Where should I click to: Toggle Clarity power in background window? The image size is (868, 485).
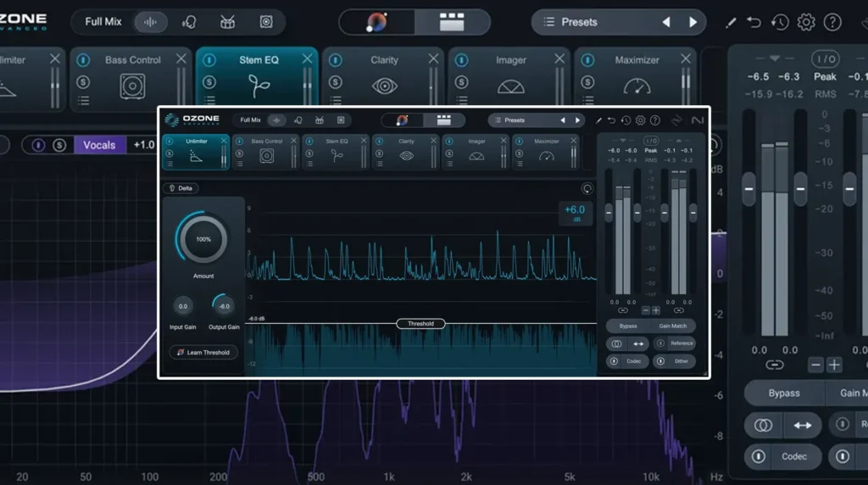(336, 60)
